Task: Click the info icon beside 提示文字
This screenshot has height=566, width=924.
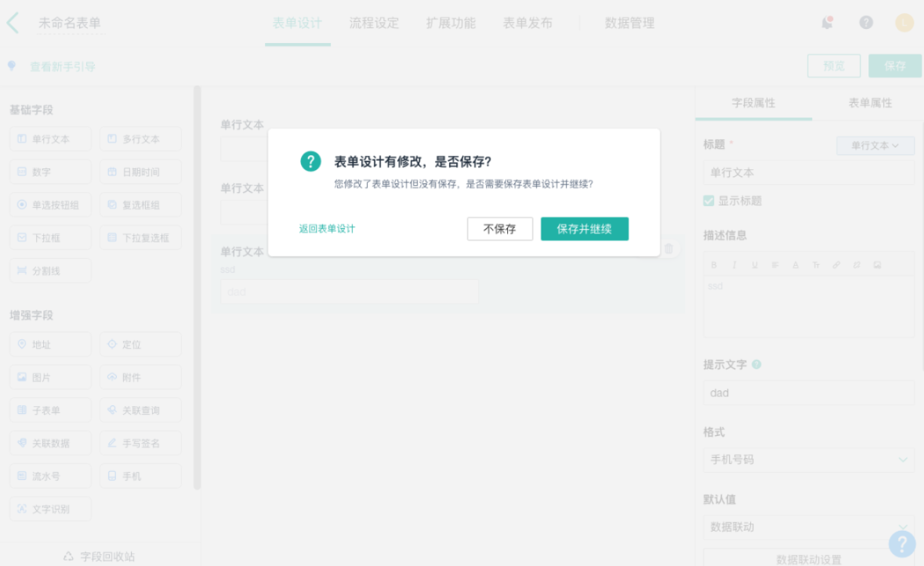Action: pos(756,365)
